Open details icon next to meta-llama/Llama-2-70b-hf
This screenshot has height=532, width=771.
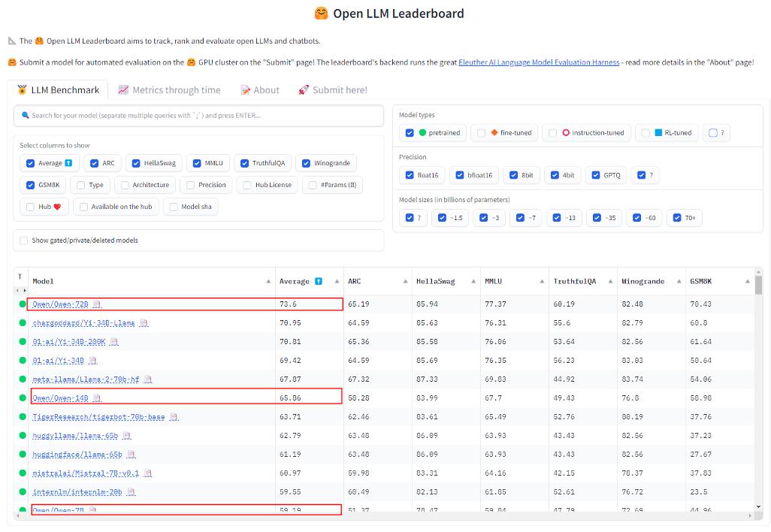click(x=148, y=379)
